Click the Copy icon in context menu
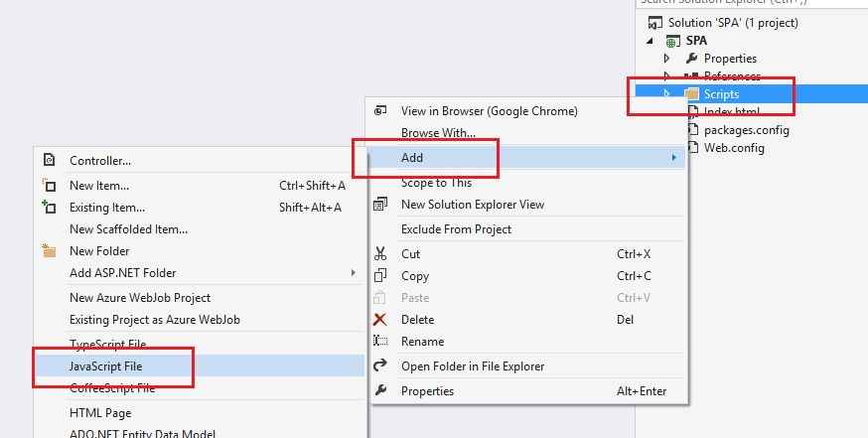 [x=380, y=276]
